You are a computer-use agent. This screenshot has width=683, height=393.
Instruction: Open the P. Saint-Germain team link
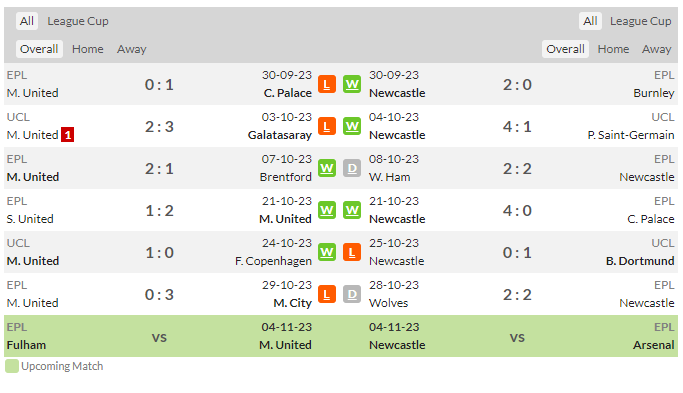pos(631,135)
